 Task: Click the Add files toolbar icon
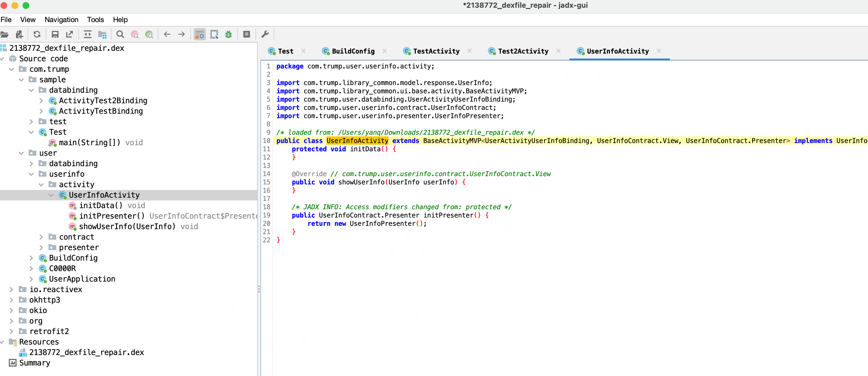click(x=19, y=35)
